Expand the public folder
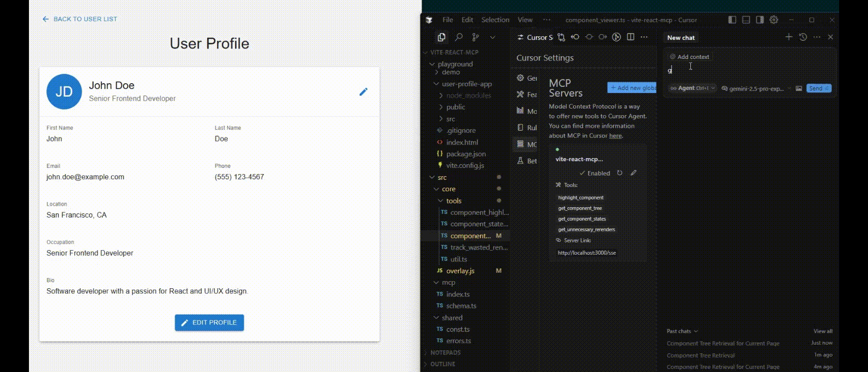Image resolution: width=868 pixels, height=372 pixels. tap(455, 107)
